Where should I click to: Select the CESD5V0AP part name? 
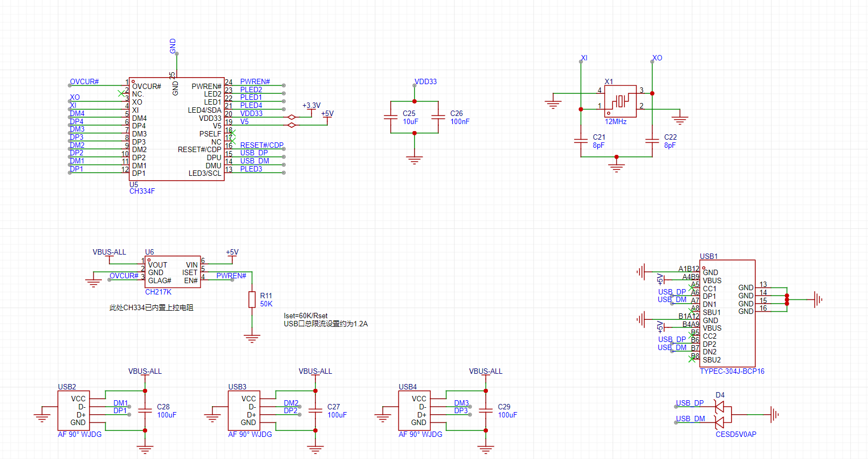[x=736, y=434]
